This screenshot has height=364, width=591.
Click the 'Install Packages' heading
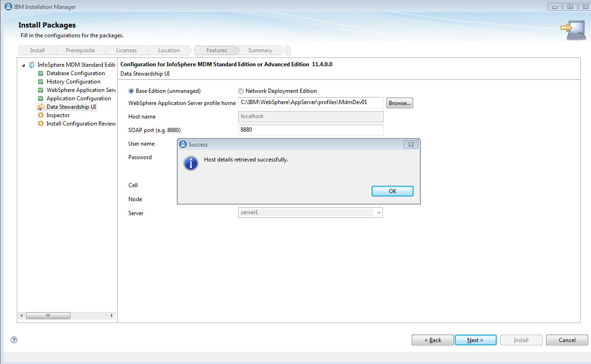coord(47,25)
